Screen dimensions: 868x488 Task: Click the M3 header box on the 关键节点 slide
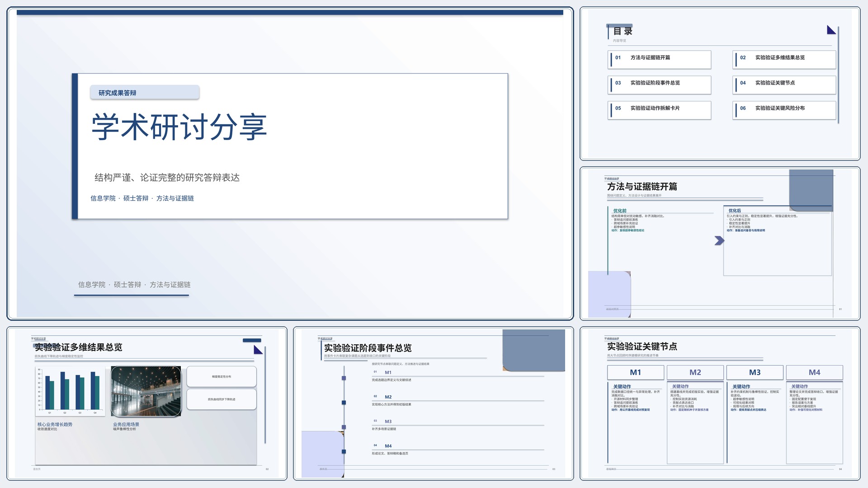click(755, 372)
